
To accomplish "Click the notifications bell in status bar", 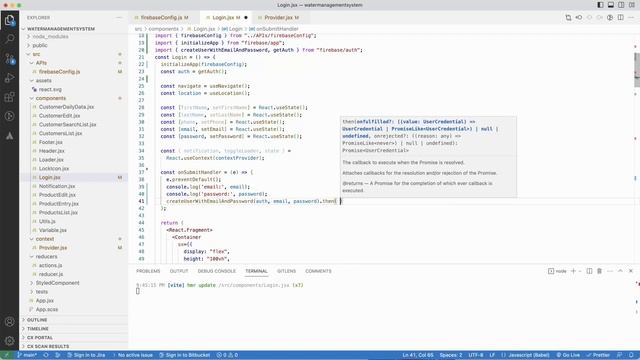I will coord(631,355).
